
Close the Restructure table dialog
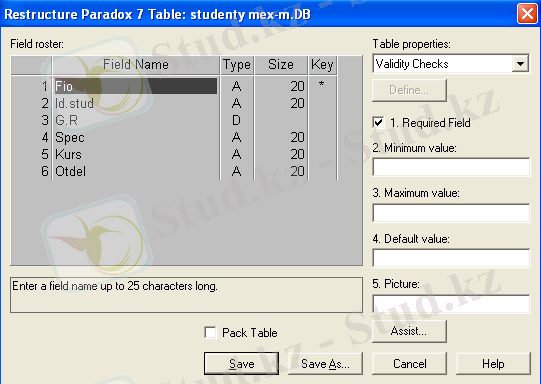point(527,14)
